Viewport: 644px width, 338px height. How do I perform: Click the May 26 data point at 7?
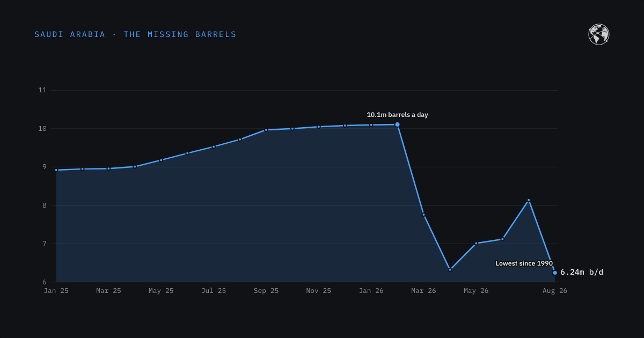click(476, 243)
